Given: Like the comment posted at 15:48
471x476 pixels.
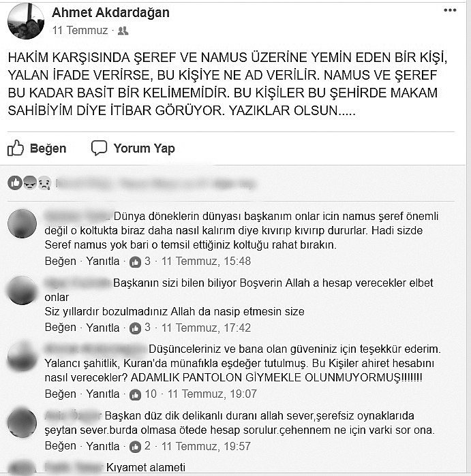Looking at the screenshot, I should tap(60, 261).
